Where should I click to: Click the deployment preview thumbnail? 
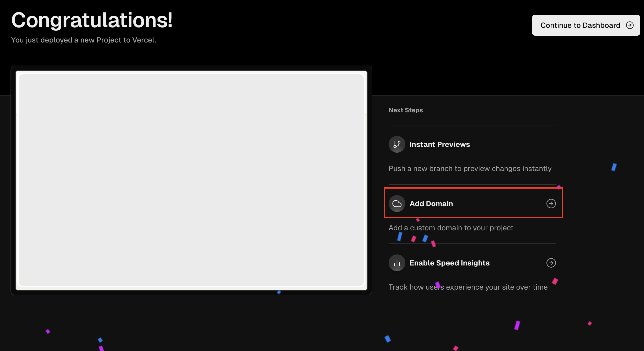191,180
